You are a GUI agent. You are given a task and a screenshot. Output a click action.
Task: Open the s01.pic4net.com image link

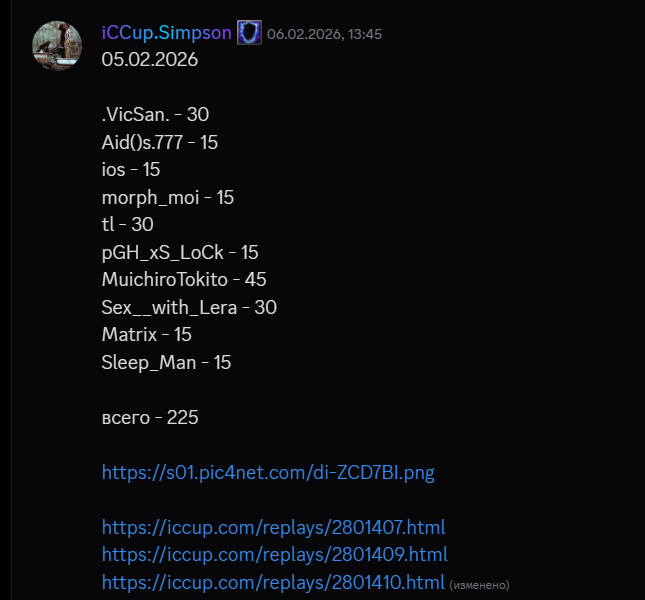coord(268,472)
